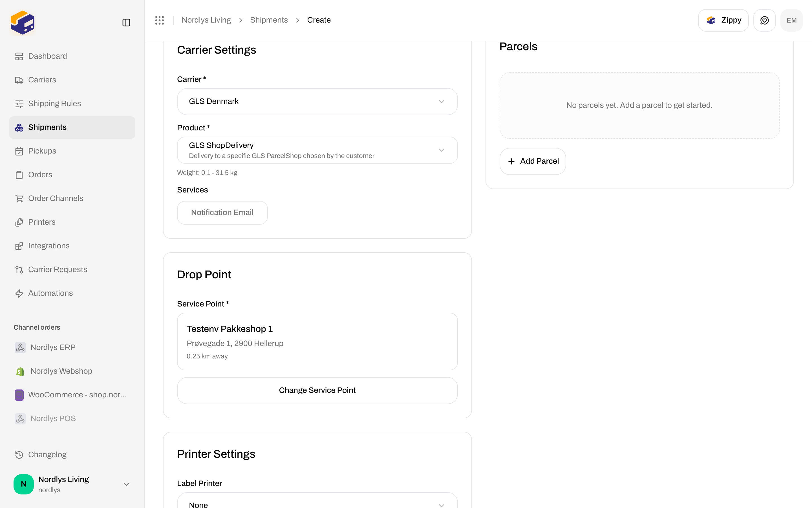Open the Changelog link

(x=72, y=455)
